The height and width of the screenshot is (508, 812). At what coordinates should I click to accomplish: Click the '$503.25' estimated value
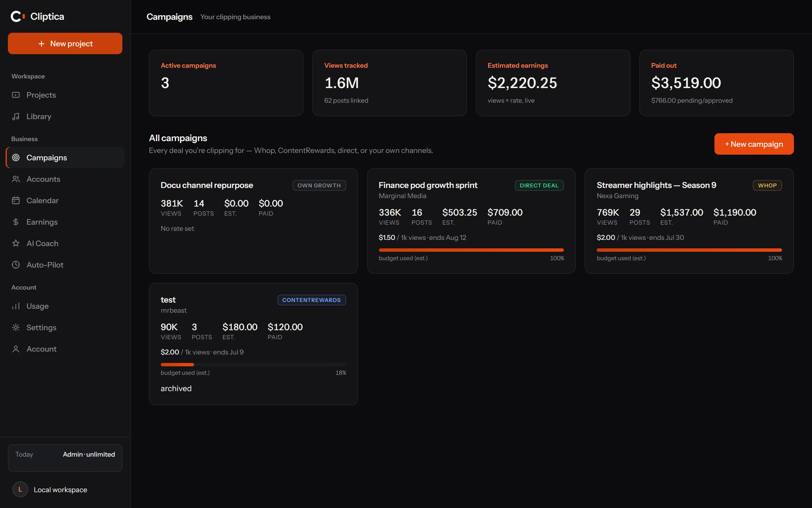pyautogui.click(x=459, y=212)
